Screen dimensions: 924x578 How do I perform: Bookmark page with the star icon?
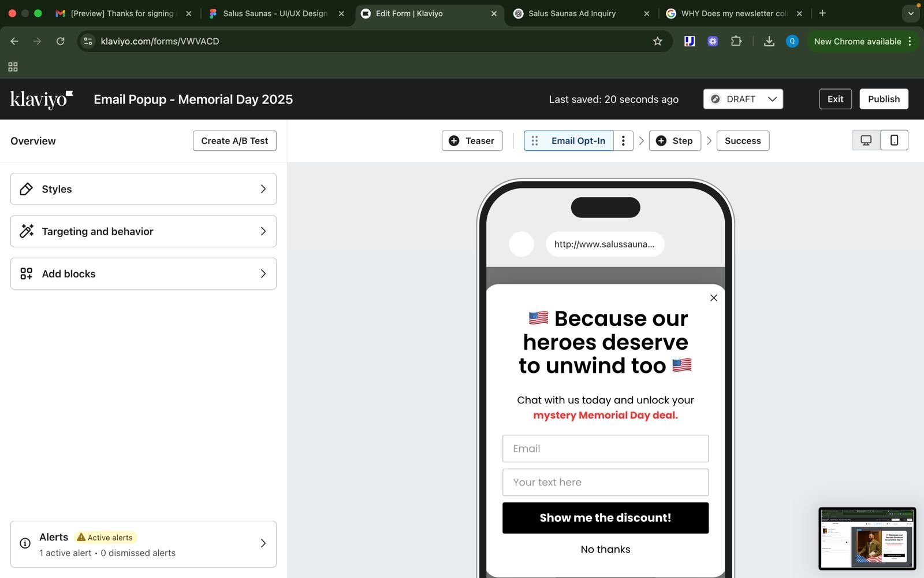[657, 41]
